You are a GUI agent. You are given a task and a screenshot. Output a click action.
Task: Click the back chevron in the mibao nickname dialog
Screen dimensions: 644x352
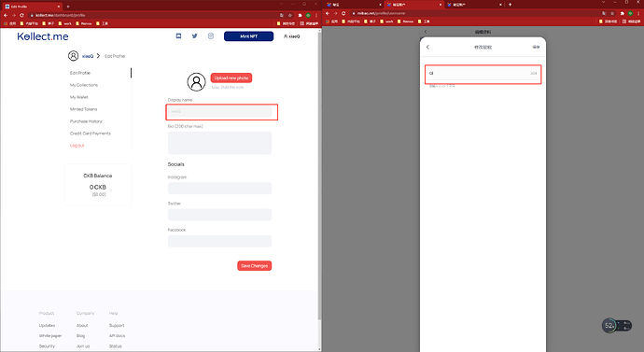coord(427,47)
